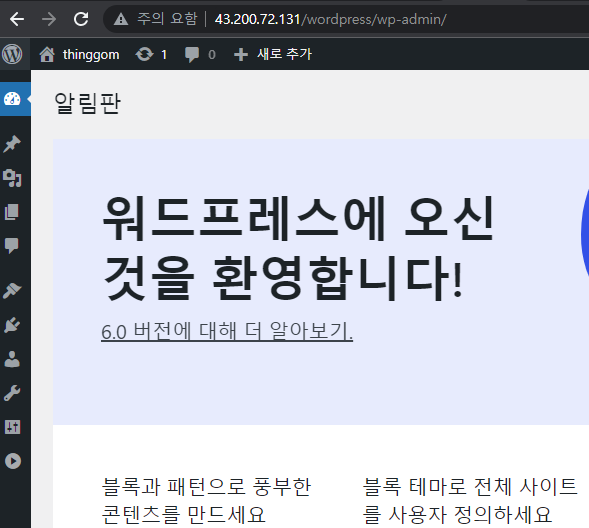Click the 블록 테마로 전체 사이트를 사용자 정의하세요 heading
589x528 pixels.
click(x=470, y=500)
